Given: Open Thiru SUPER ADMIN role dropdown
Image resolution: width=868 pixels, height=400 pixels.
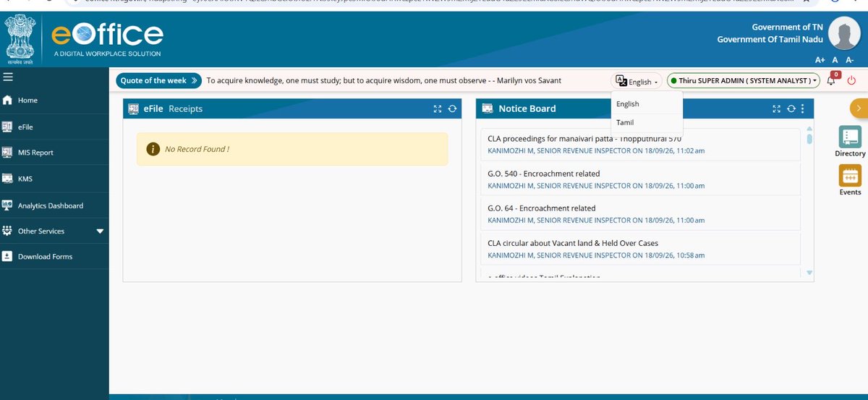Looking at the screenshot, I should point(744,81).
